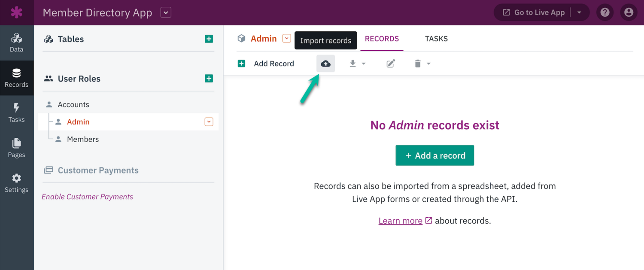This screenshot has width=644, height=270.
Task: Select Records in the left sidebar
Action: pyautogui.click(x=17, y=78)
